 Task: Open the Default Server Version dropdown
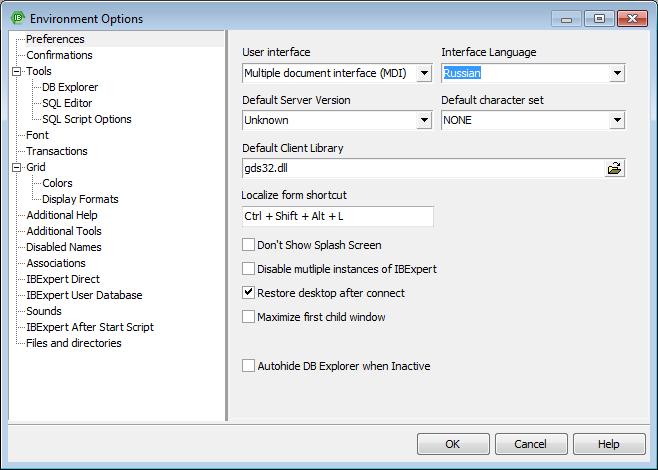(424, 120)
